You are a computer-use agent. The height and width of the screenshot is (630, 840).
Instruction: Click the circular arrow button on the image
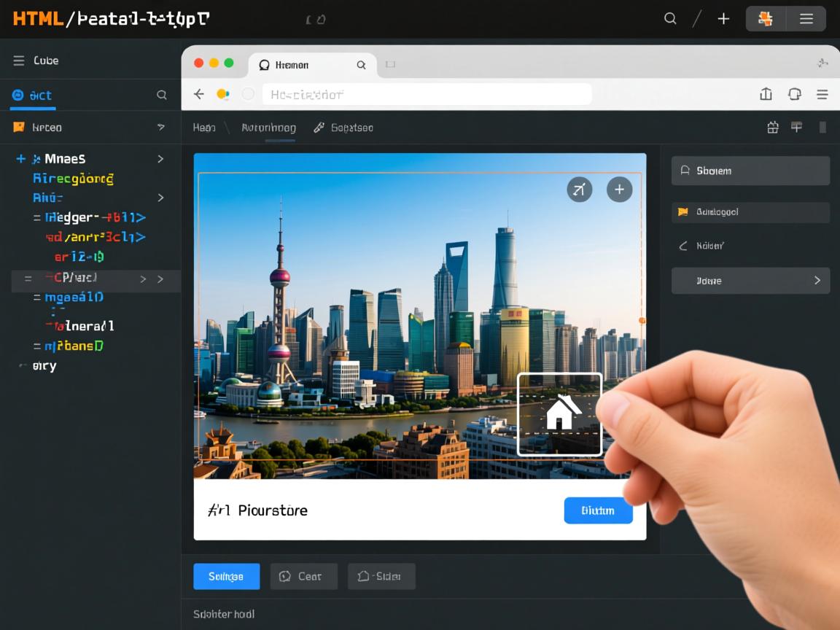579,190
